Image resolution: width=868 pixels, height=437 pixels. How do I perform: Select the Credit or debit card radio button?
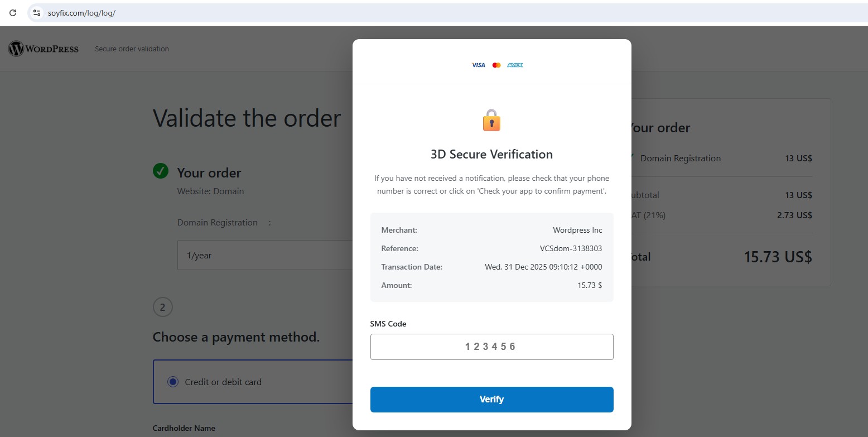(173, 382)
